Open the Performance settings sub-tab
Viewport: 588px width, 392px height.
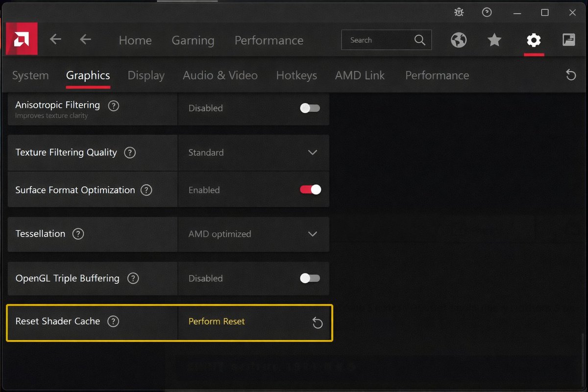point(437,75)
